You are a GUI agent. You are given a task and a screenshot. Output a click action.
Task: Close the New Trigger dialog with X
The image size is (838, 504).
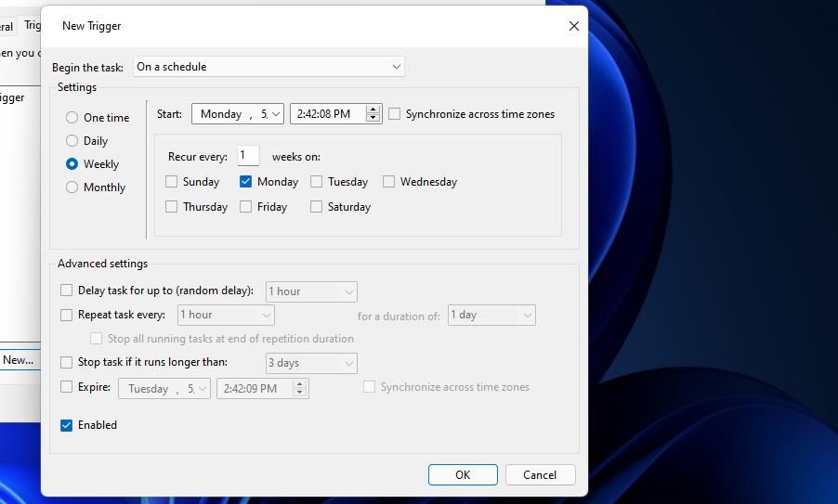point(574,26)
